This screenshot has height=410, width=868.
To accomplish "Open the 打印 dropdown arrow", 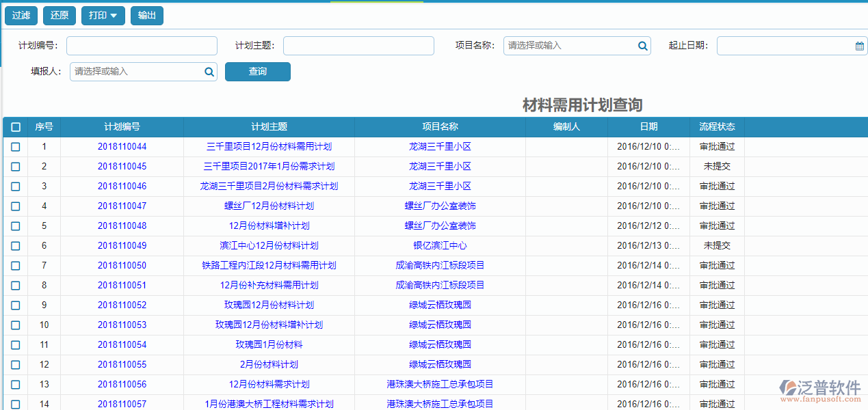I will click(114, 14).
